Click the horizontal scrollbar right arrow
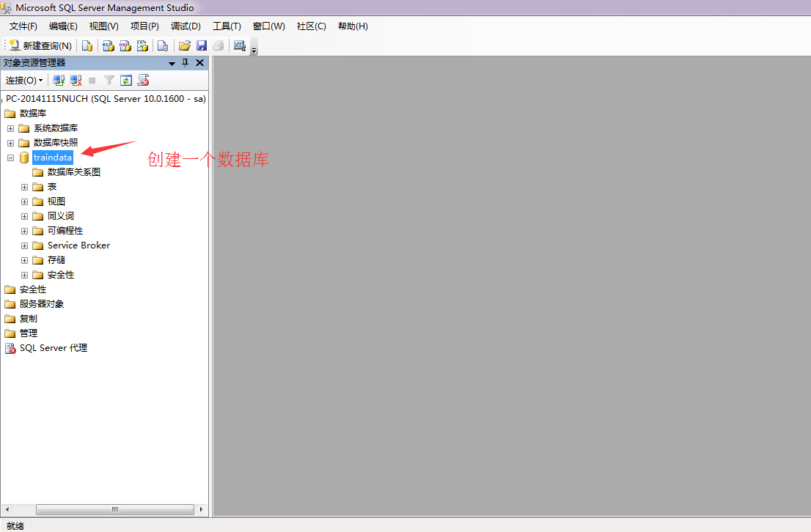This screenshot has width=811, height=532. pos(201,509)
